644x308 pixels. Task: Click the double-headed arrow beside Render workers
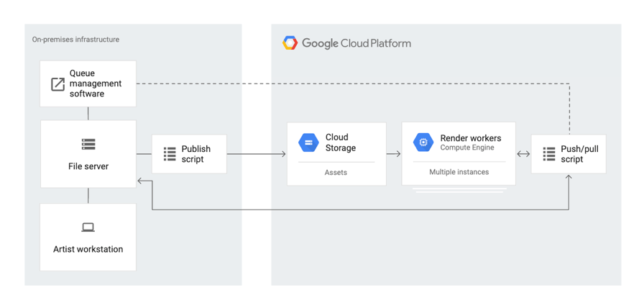pyautogui.click(x=523, y=154)
